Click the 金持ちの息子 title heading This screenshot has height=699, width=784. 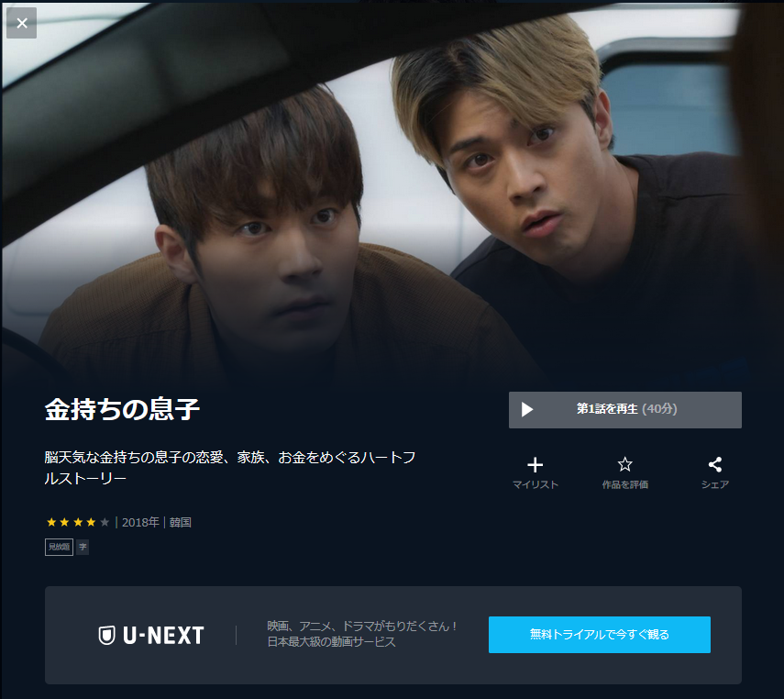tap(123, 409)
